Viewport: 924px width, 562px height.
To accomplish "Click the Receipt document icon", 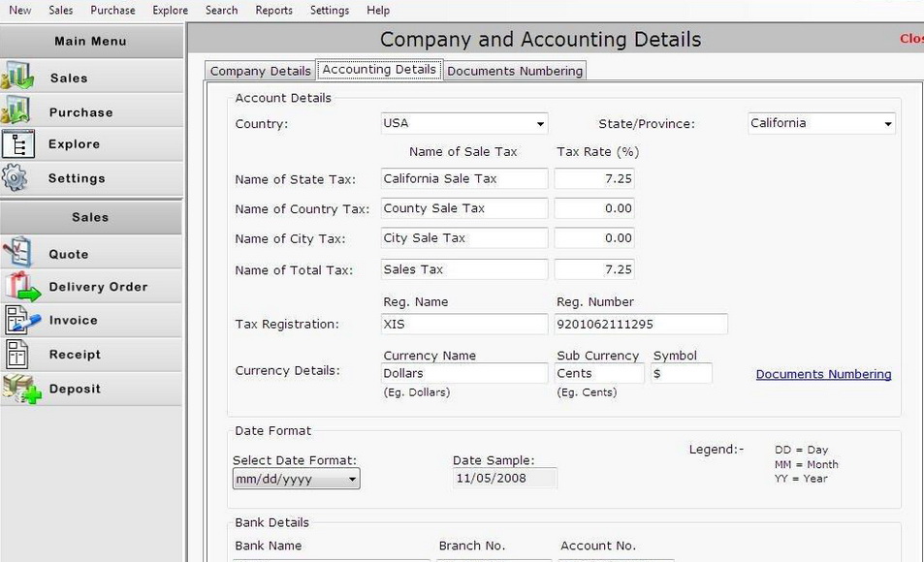I will click(x=17, y=354).
